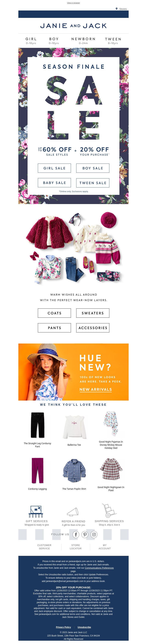Viewport: 147px width, 644px height.
Task: Click the Girl Sale button
Action: pos(54,168)
